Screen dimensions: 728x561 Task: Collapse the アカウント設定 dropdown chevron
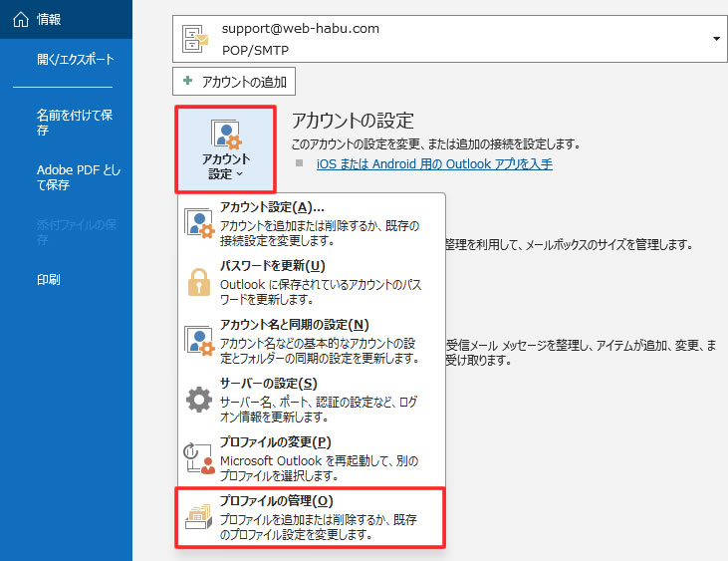click(x=241, y=174)
